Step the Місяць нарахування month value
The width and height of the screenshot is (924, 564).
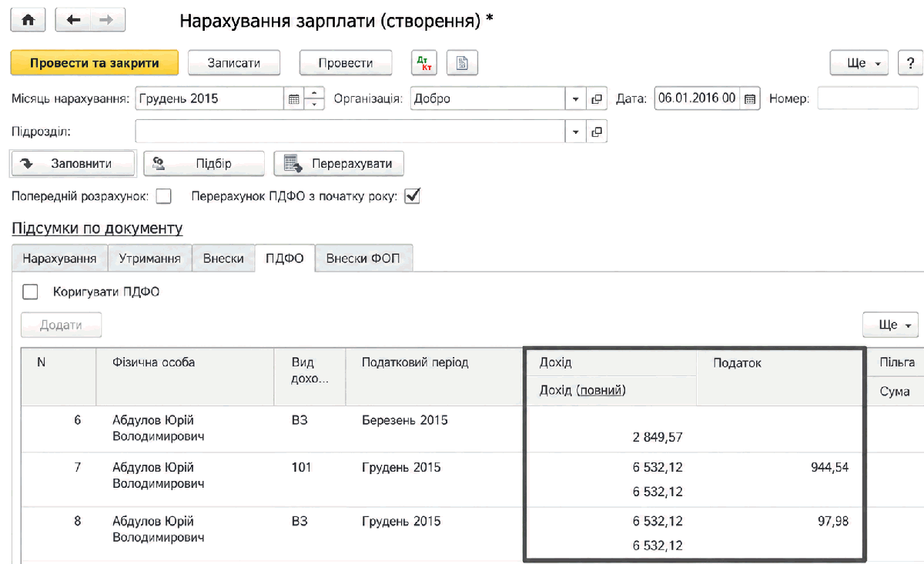[x=314, y=98]
